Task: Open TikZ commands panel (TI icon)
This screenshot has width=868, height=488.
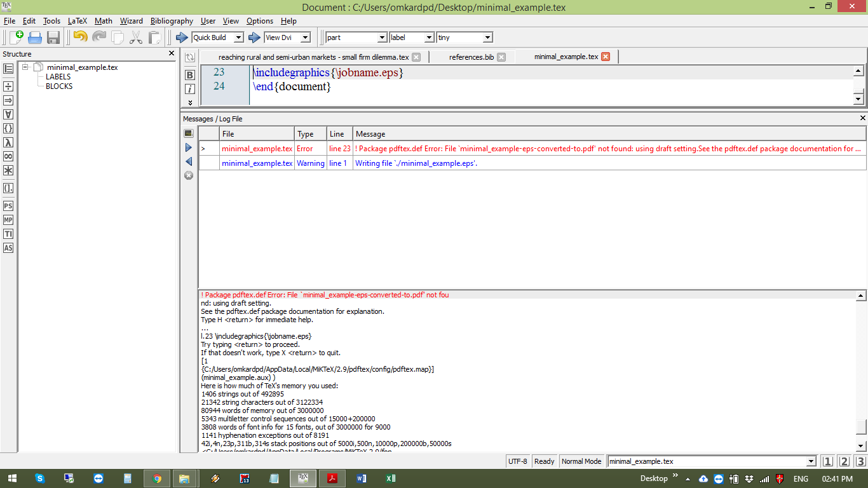Action: pos(8,234)
